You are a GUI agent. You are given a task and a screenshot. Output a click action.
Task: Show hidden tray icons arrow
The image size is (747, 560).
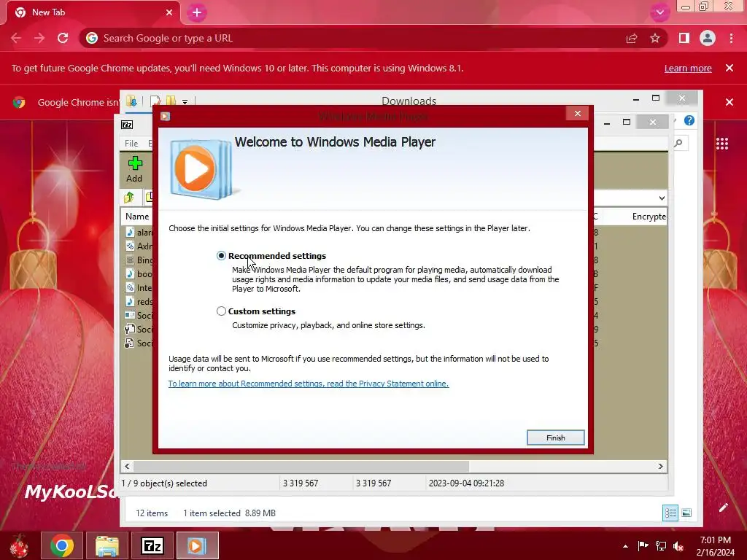pyautogui.click(x=625, y=546)
